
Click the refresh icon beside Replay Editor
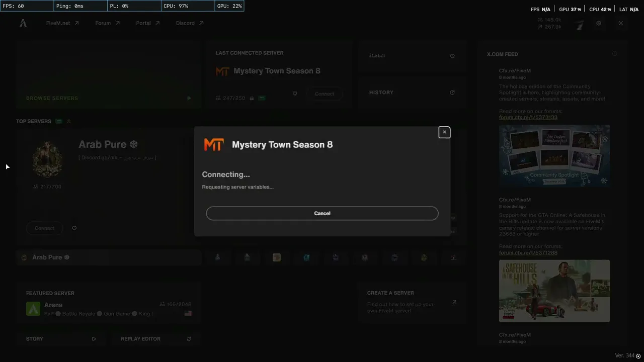pos(189,339)
